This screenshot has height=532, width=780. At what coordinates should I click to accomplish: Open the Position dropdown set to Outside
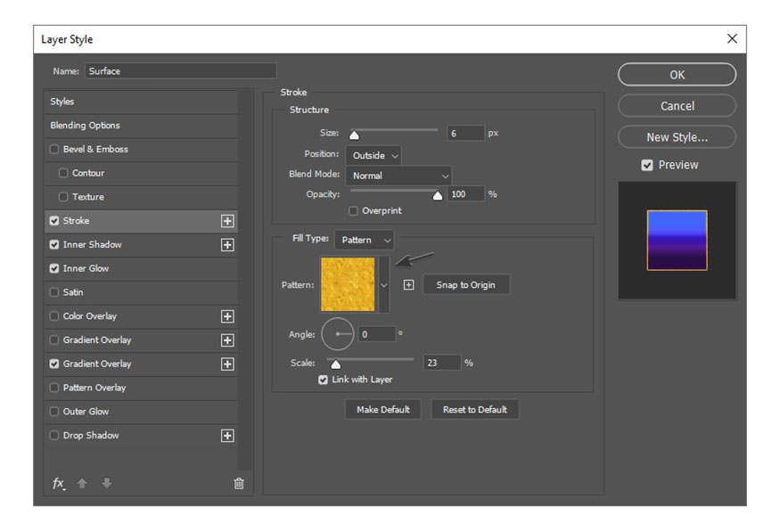pos(374,155)
